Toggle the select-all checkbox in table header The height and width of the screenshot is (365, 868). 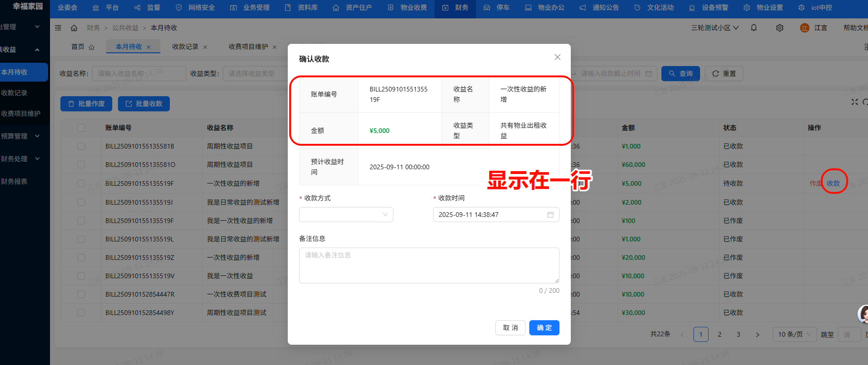(x=81, y=128)
